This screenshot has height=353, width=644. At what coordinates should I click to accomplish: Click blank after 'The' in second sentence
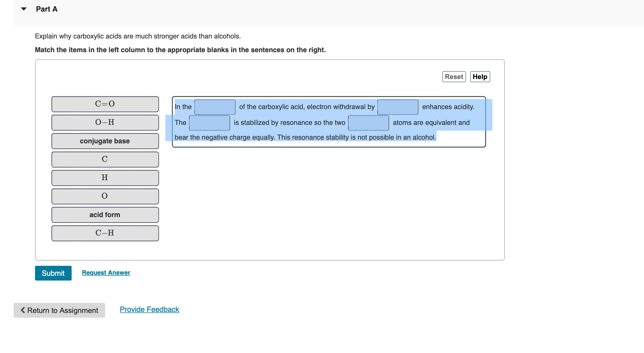point(209,123)
